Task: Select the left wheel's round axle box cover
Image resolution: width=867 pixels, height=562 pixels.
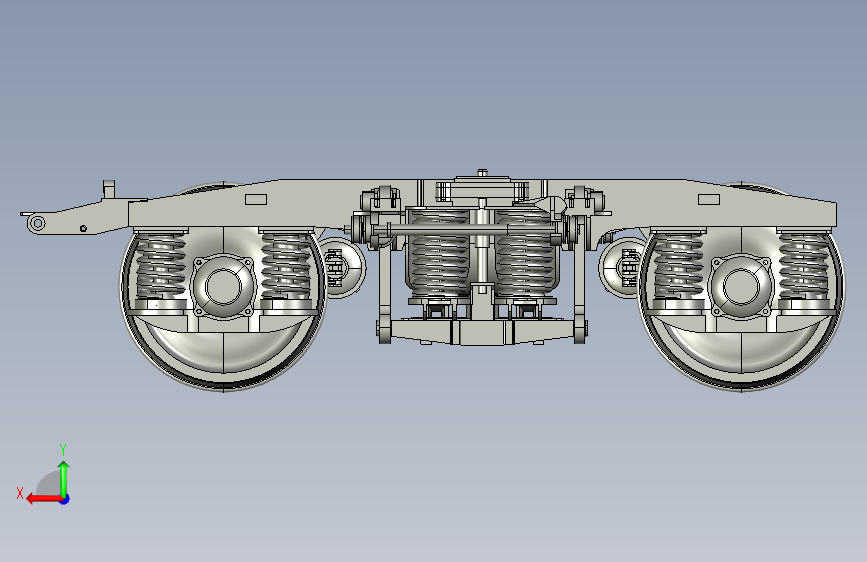Action: [x=223, y=287]
